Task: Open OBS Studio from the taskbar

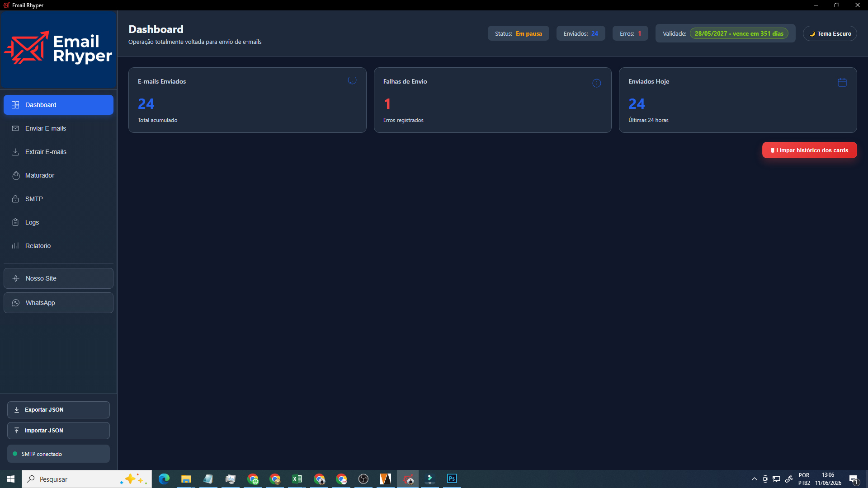Action: (363, 479)
